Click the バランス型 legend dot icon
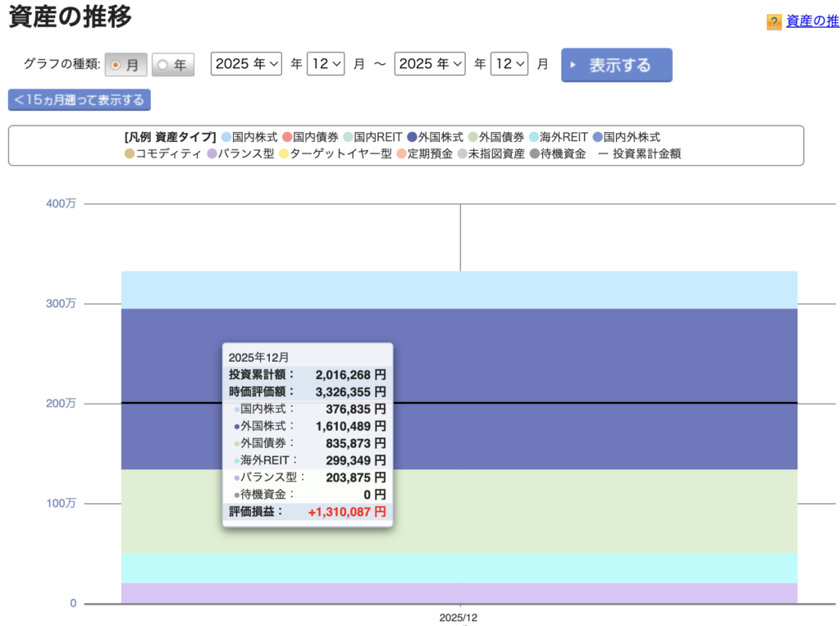 click(x=212, y=153)
